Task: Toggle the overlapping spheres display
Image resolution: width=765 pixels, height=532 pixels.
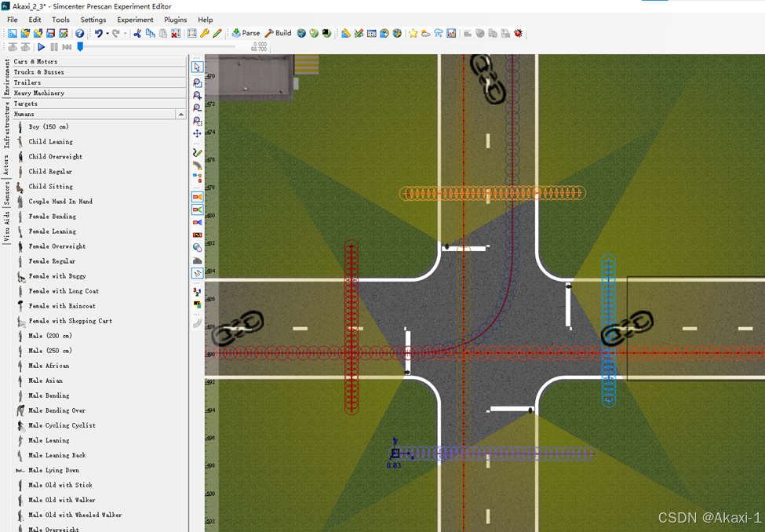Action: [x=197, y=247]
